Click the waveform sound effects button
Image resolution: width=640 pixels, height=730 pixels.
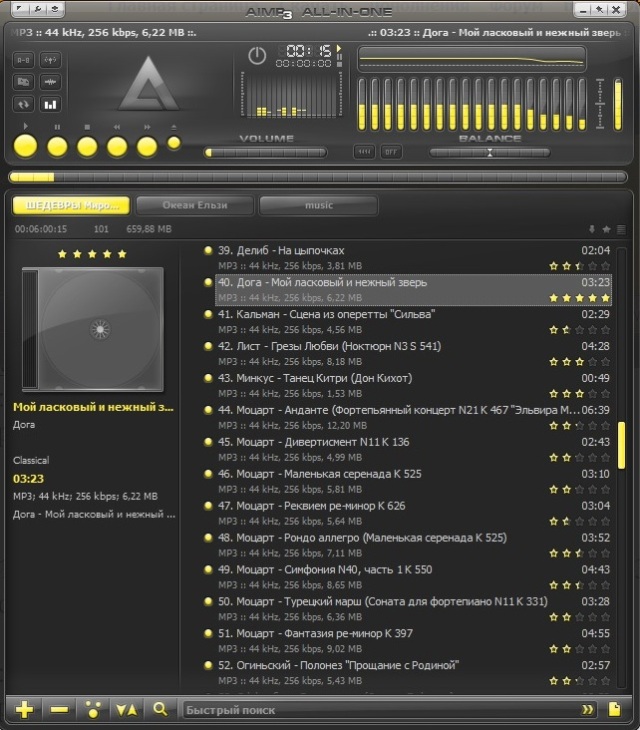coord(50,82)
